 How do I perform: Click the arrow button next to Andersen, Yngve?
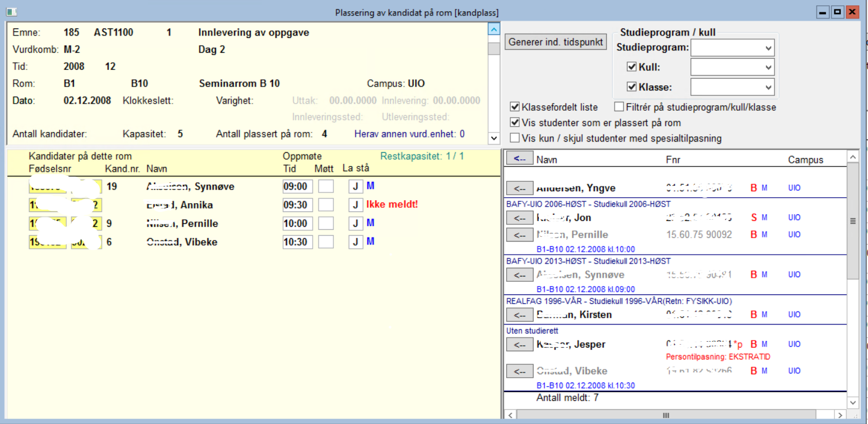(x=520, y=188)
